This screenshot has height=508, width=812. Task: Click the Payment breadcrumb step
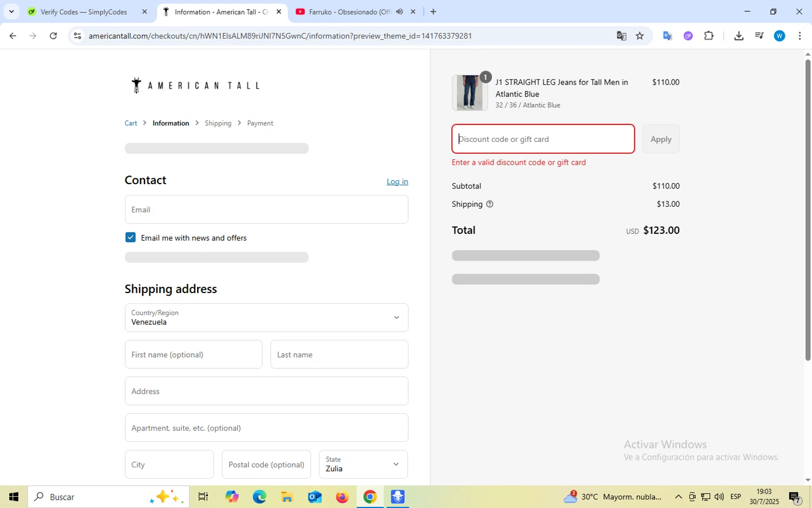(x=260, y=123)
